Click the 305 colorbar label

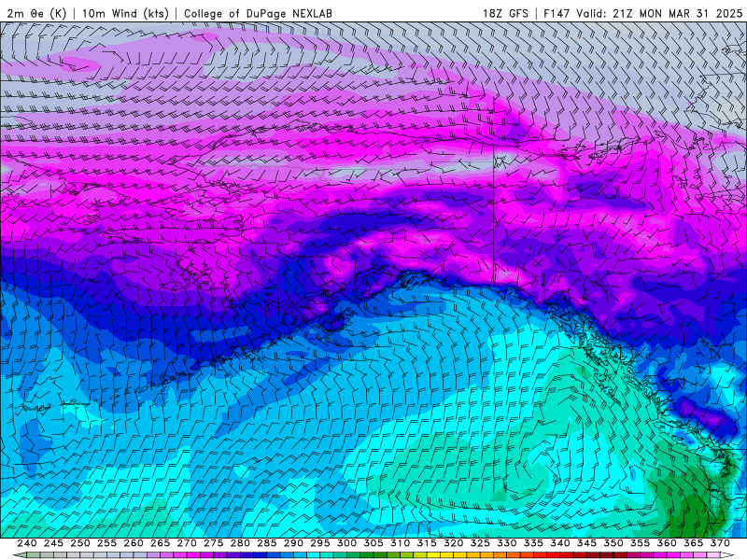pyautogui.click(x=373, y=543)
